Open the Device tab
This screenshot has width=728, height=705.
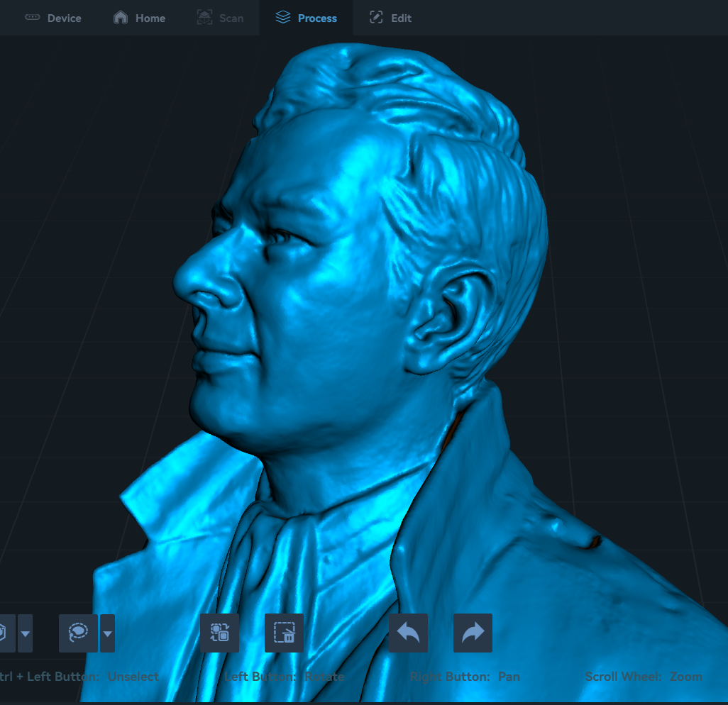pyautogui.click(x=53, y=18)
